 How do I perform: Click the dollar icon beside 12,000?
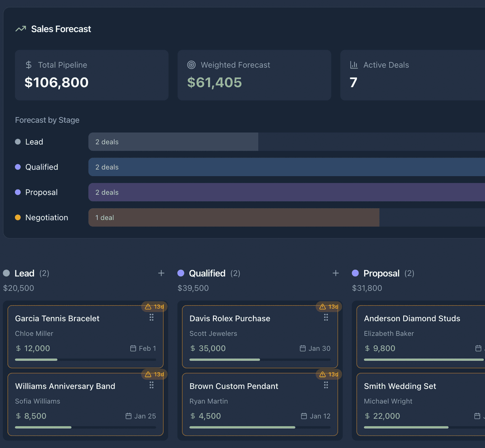(x=18, y=348)
